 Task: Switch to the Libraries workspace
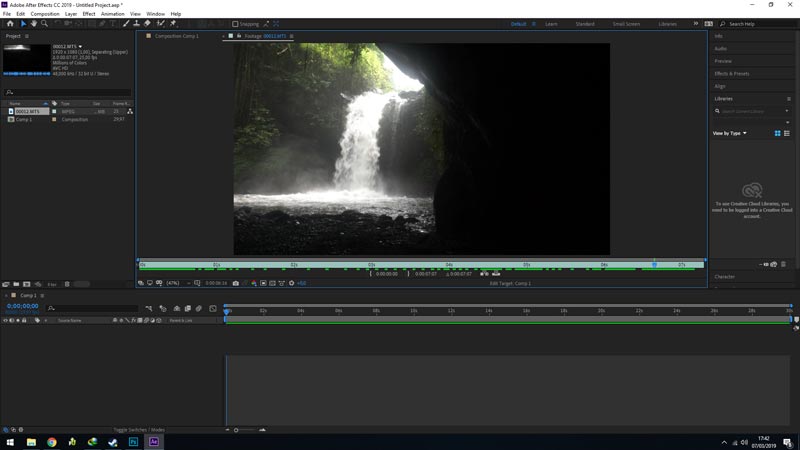tap(667, 24)
